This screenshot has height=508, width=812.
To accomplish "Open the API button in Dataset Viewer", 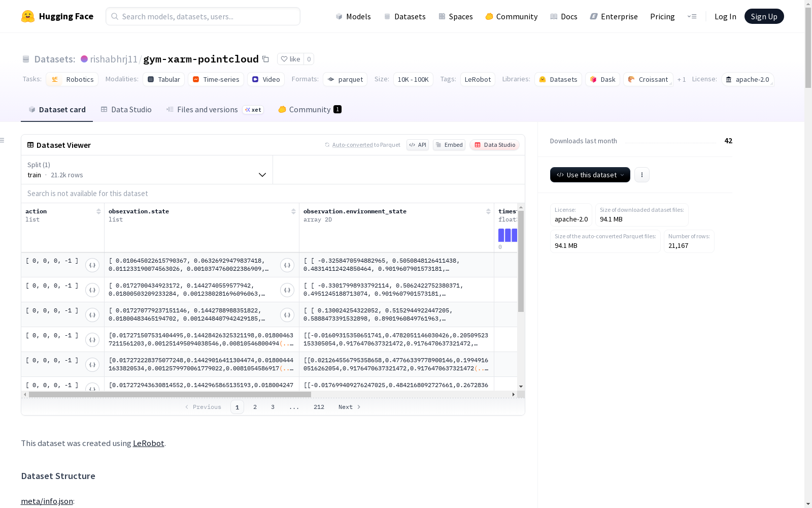I will [x=418, y=145].
